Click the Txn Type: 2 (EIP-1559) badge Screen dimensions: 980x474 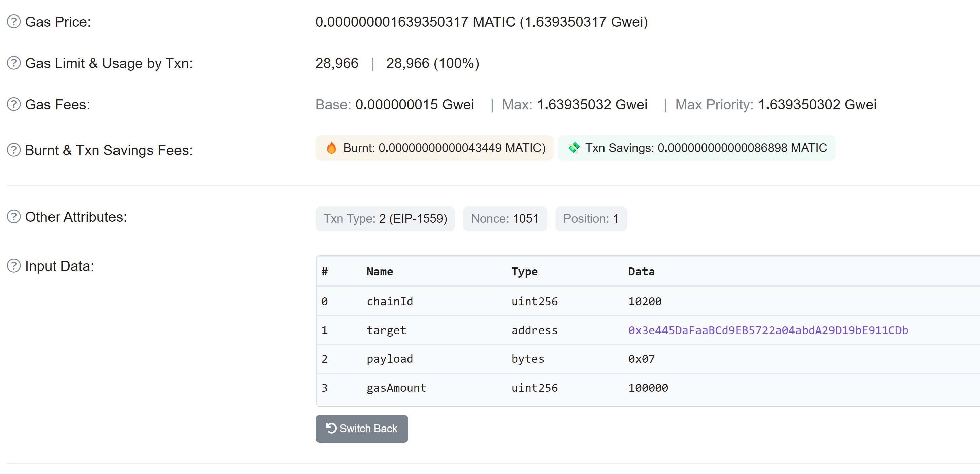[385, 219]
